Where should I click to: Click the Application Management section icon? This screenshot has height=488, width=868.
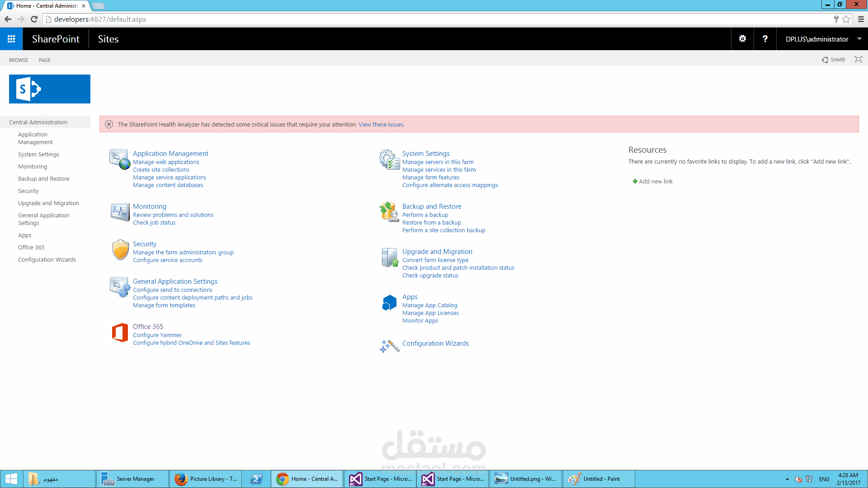point(120,160)
